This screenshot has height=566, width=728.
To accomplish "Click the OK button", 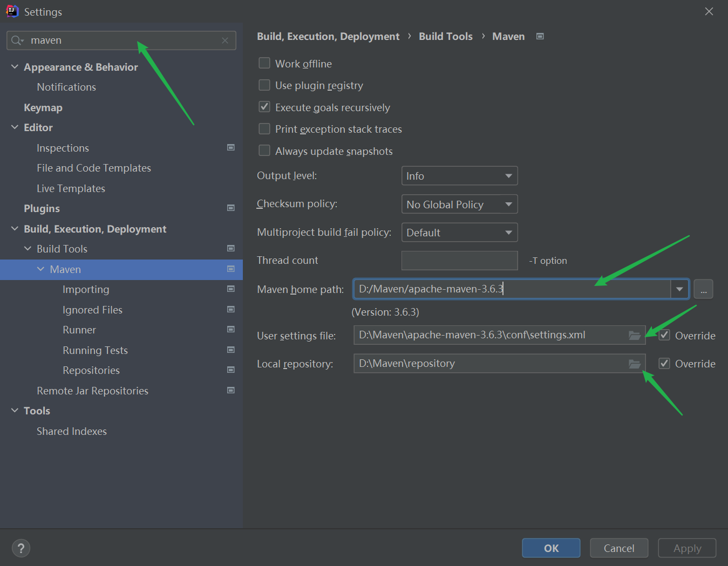I will 551,548.
